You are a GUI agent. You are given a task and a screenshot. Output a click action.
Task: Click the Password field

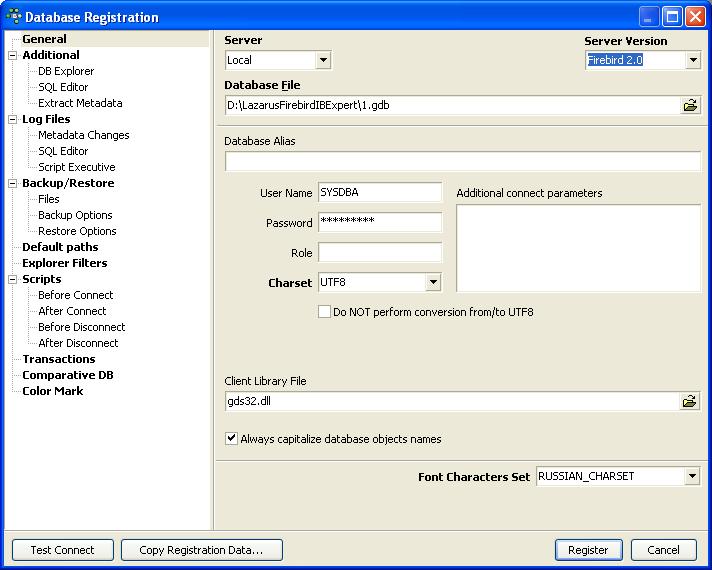(380, 222)
